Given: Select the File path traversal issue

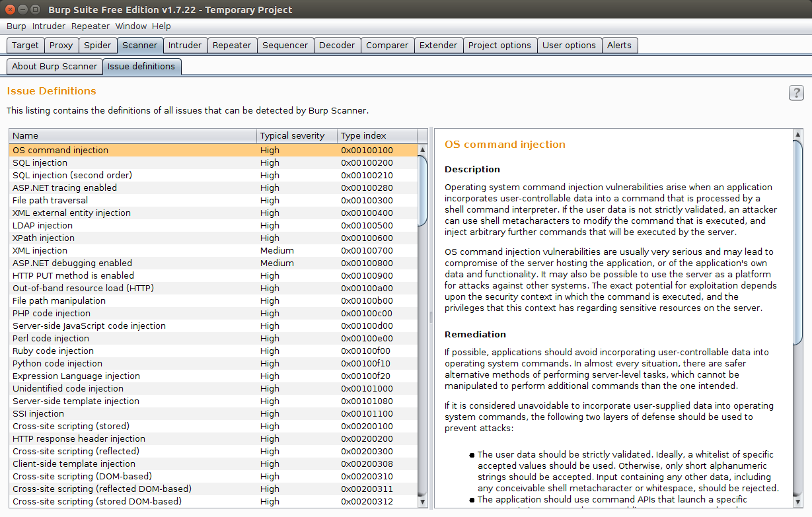Looking at the screenshot, I should point(132,200).
